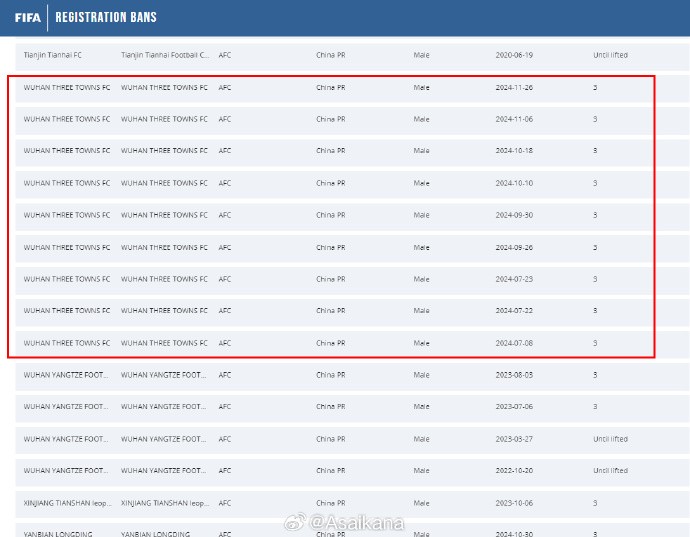Click AFC in the 2024-07-22 row
The height and width of the screenshot is (537, 690).
click(225, 311)
